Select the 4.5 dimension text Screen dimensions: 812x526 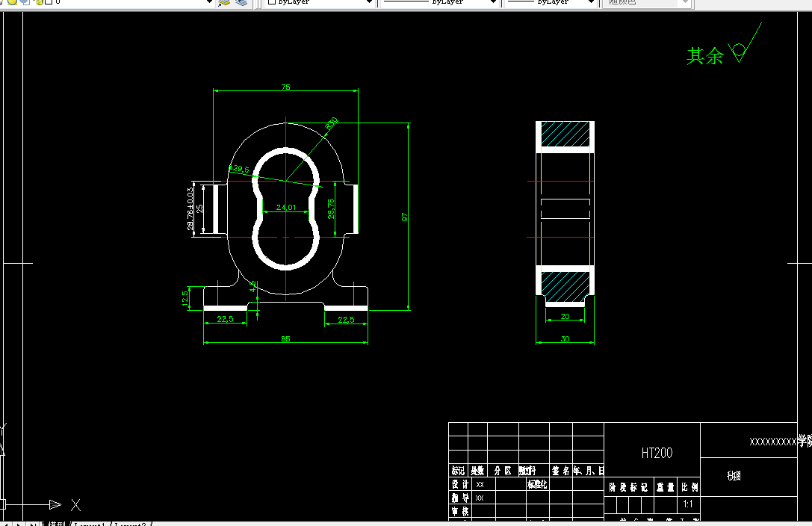(252, 286)
